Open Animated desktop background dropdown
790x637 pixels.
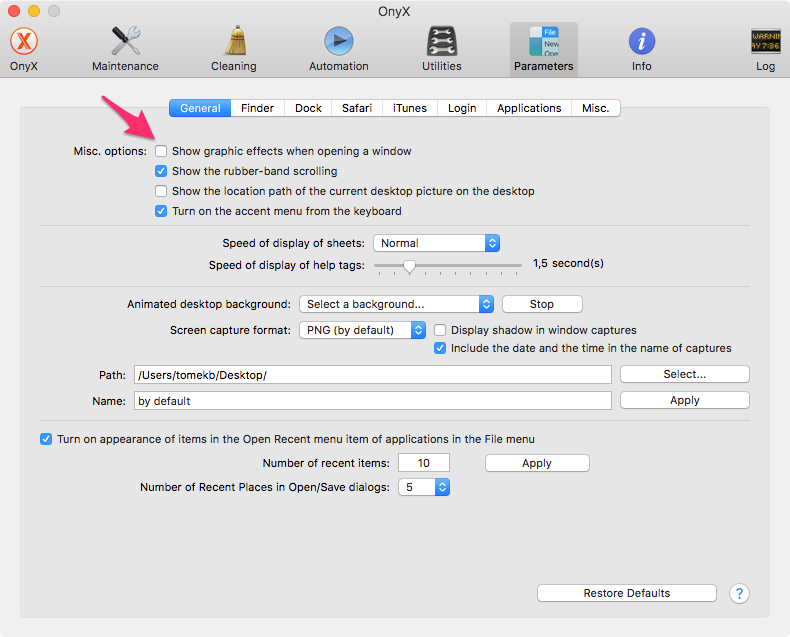(x=396, y=304)
